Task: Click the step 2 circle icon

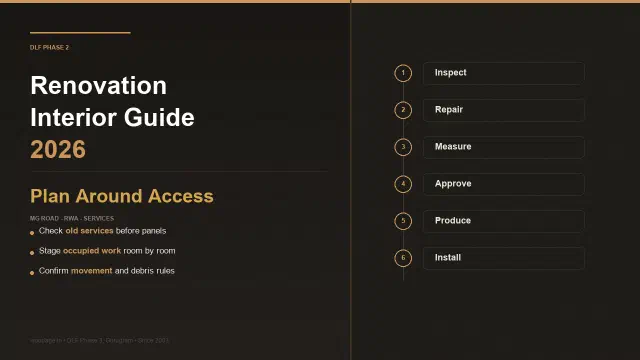Action: click(403, 110)
